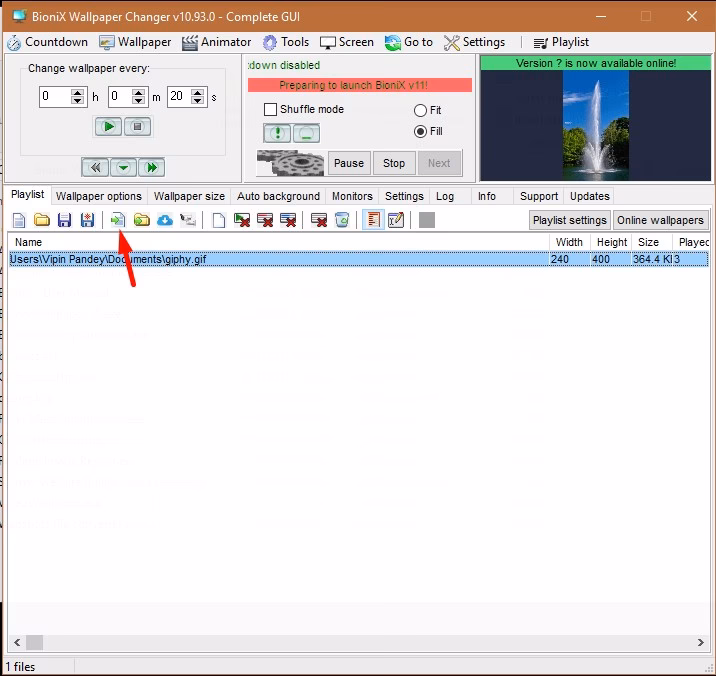Open the Screen menu

click(347, 42)
